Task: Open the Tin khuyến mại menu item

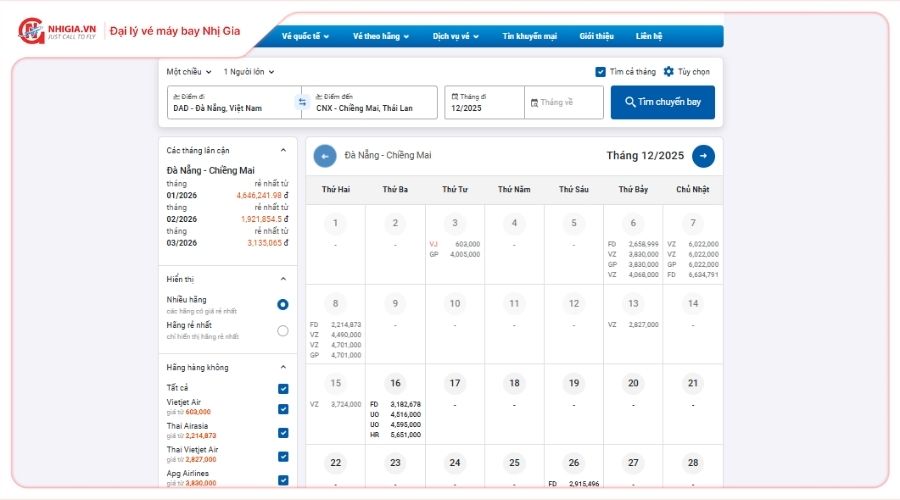Action: tap(529, 36)
